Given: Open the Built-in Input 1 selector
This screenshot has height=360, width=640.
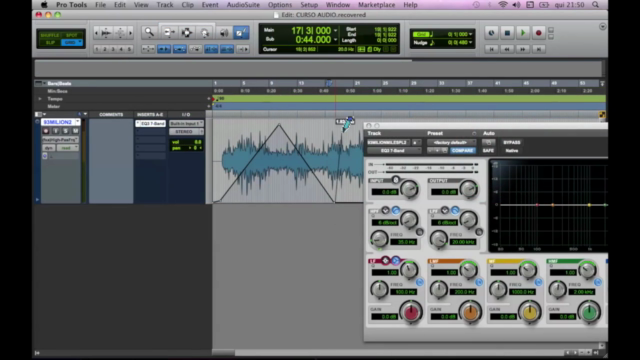Looking at the screenshot, I should pos(186,123).
